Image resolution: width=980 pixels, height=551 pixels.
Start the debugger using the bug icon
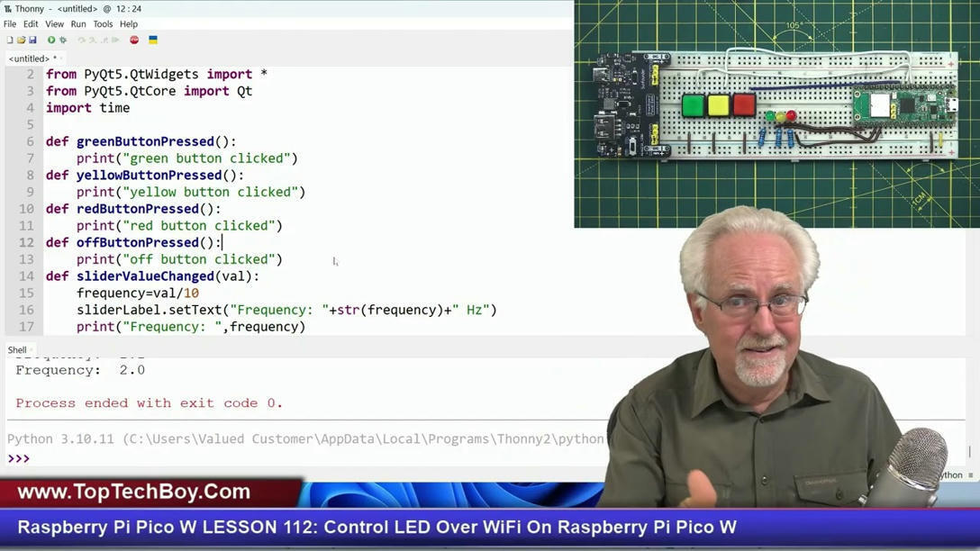point(63,40)
